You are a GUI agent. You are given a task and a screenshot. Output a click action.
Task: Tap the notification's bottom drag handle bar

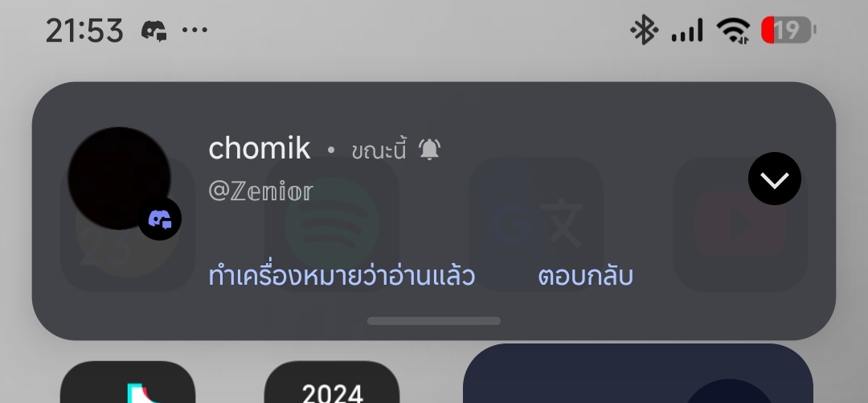[434, 321]
